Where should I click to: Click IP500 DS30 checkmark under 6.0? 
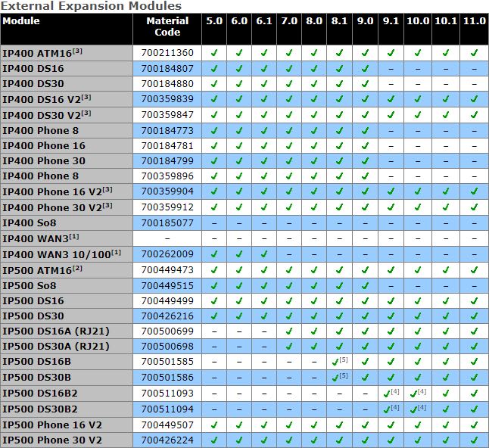239,316
